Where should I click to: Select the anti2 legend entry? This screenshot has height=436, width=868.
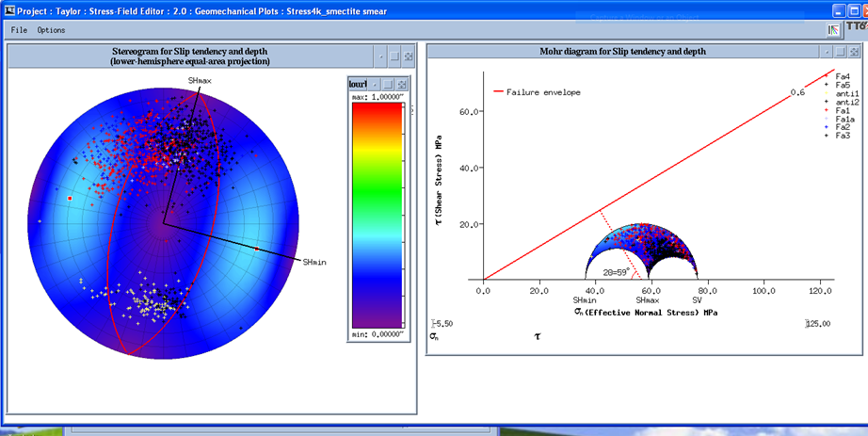pyautogui.click(x=841, y=102)
